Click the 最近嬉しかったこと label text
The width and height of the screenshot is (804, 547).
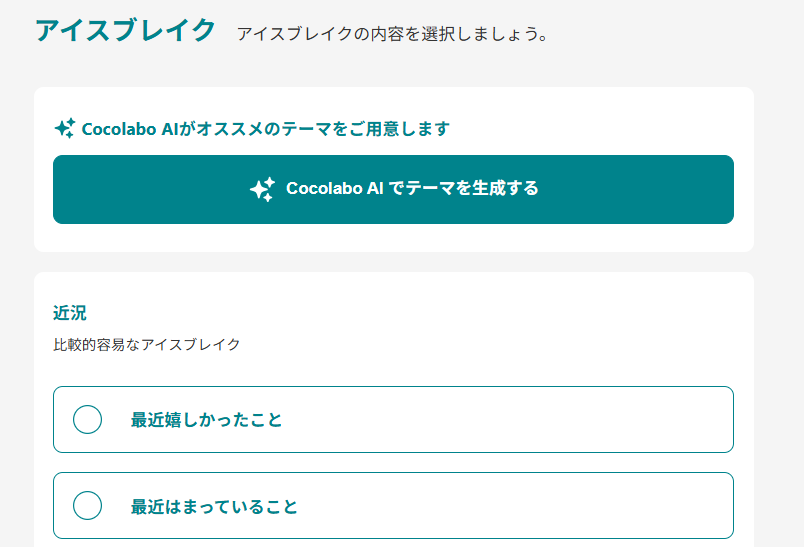206,420
